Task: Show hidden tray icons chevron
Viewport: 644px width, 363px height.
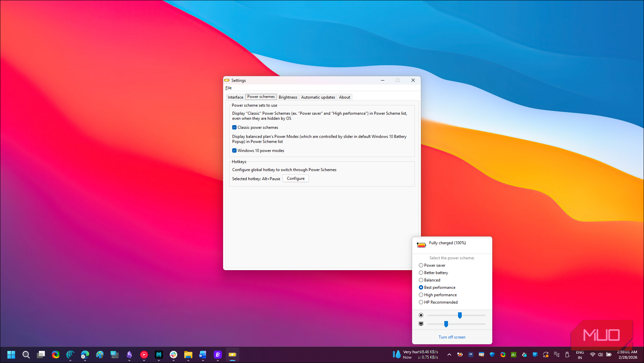Action: pyautogui.click(x=449, y=355)
